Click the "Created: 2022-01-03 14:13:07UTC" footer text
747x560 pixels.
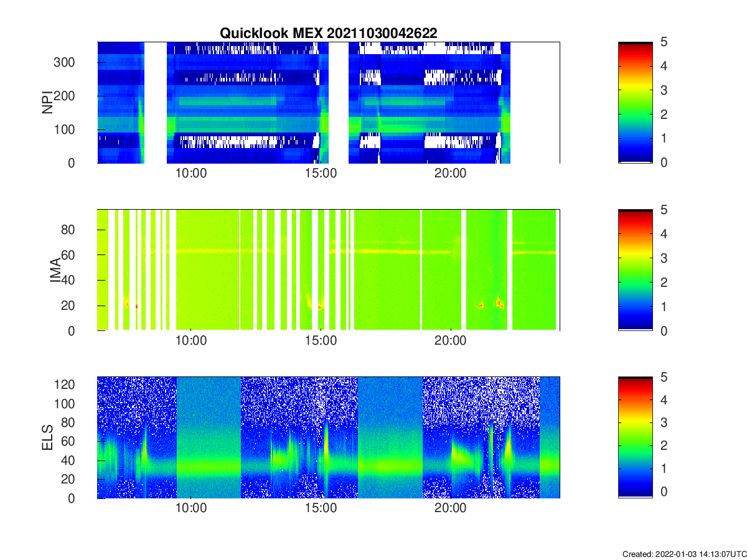[684, 554]
